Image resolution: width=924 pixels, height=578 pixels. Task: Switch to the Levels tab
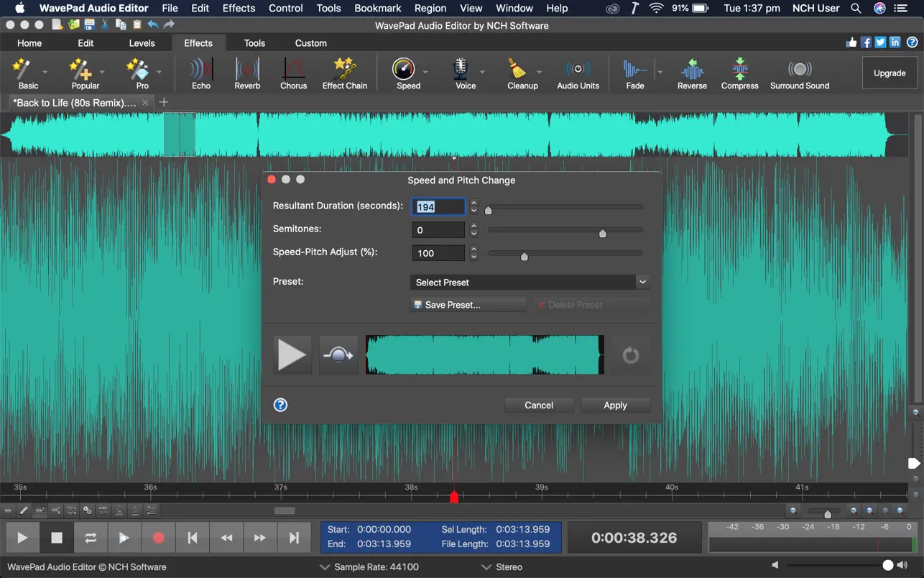142,43
